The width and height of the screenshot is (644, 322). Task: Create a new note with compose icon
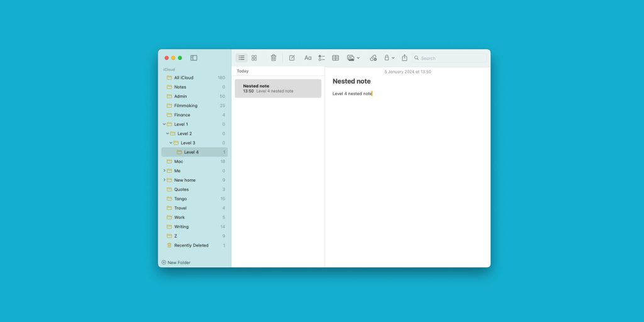tap(292, 58)
